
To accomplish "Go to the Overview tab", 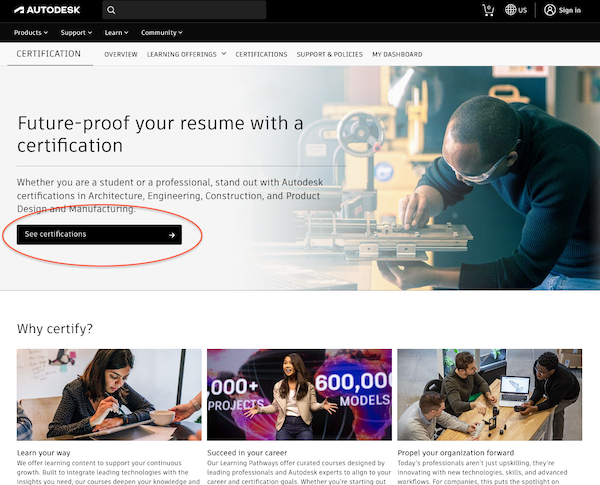I will click(x=121, y=54).
